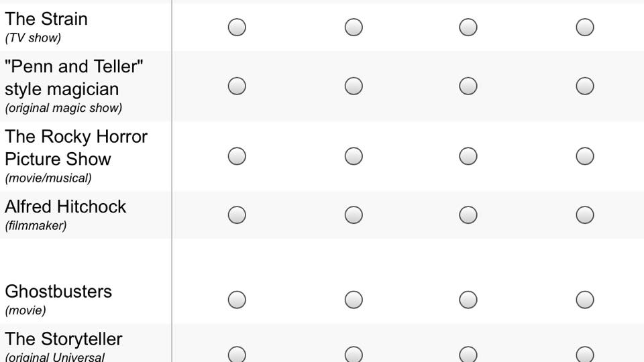Mark first option for Alfred Hitchcock
Viewport: 644px width, 362px height.
click(x=237, y=215)
